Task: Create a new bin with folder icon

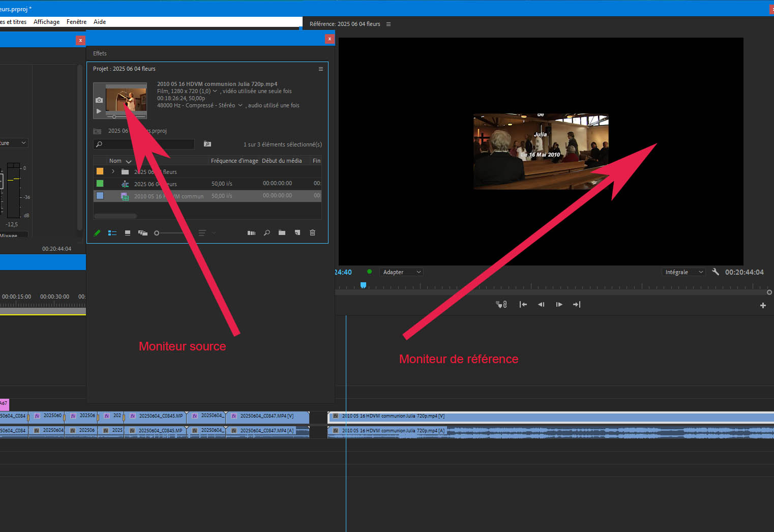Action: [282, 233]
